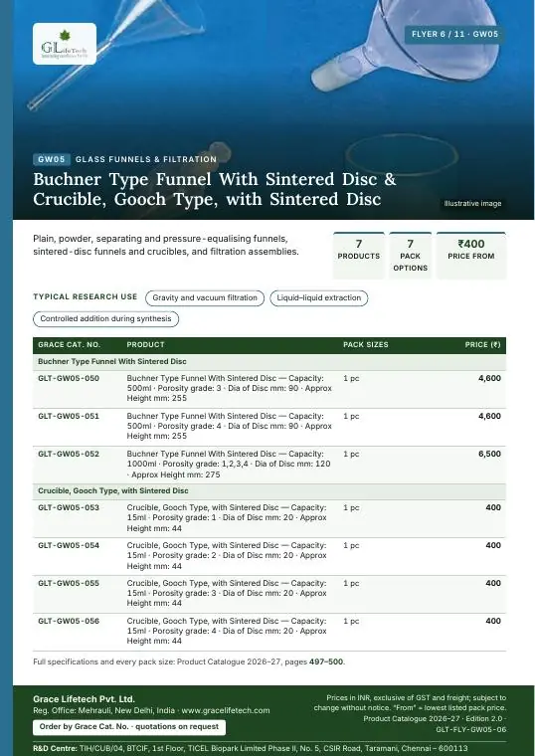The image size is (535, 756).
Task: Click GLASS FUNNELS & FILTRATION label
Action: [x=146, y=159]
